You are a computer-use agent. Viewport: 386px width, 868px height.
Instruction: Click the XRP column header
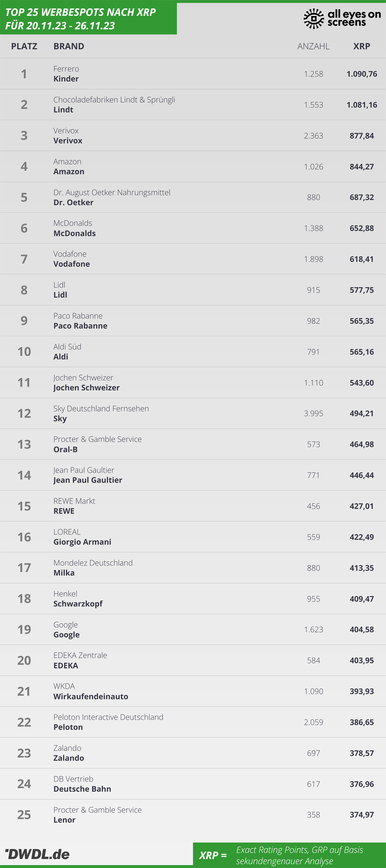pyautogui.click(x=362, y=46)
